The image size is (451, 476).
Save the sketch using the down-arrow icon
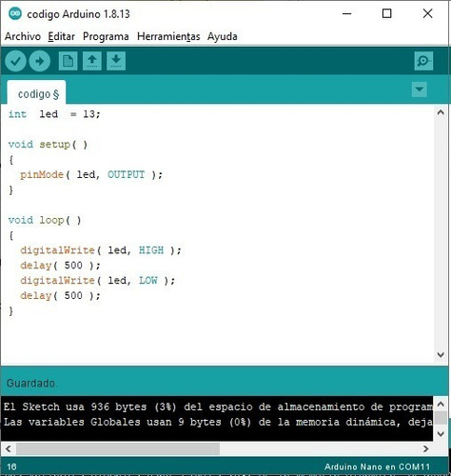pyautogui.click(x=116, y=61)
